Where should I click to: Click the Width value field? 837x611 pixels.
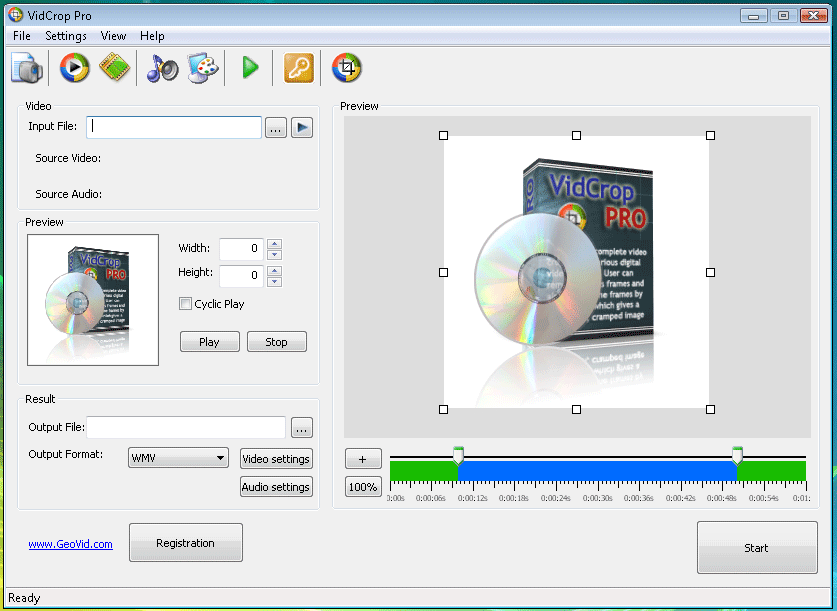241,249
